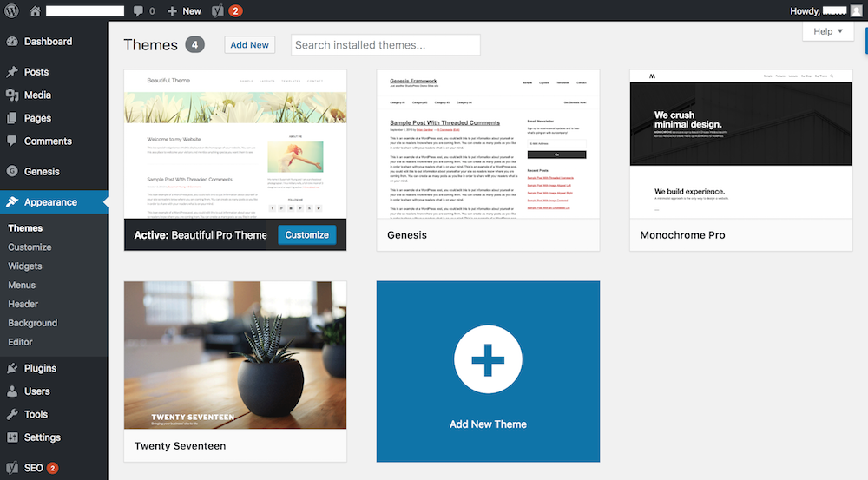The image size is (868, 480).
Task: Select the Appearance menu item
Action: pyautogui.click(x=54, y=202)
